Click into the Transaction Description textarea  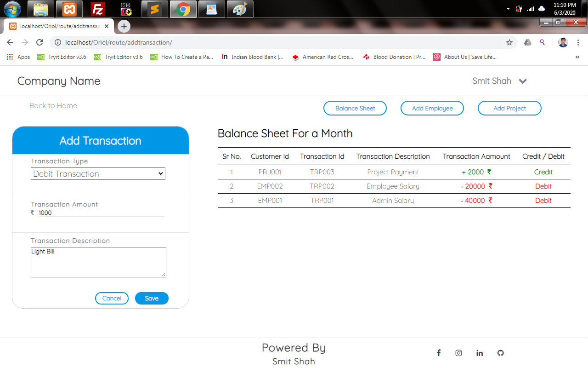(98, 262)
